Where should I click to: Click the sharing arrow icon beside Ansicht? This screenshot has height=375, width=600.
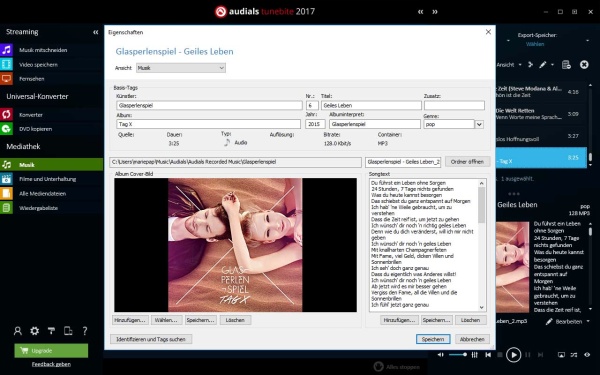click(x=530, y=65)
